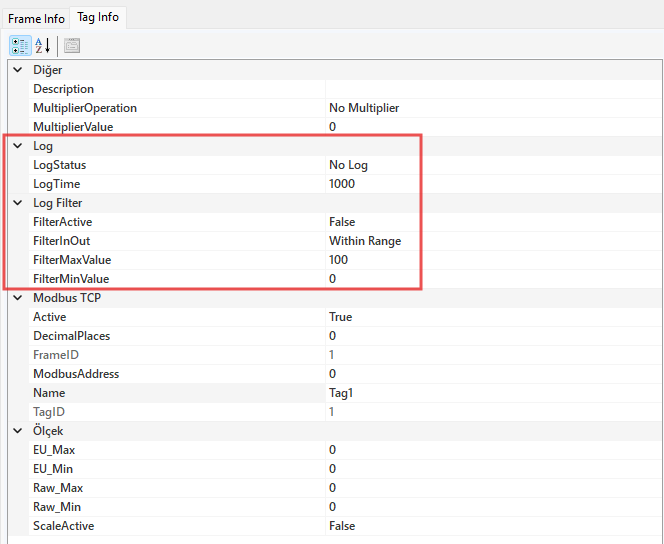
Task: Edit the FilterMinValue value
Action: (494, 279)
